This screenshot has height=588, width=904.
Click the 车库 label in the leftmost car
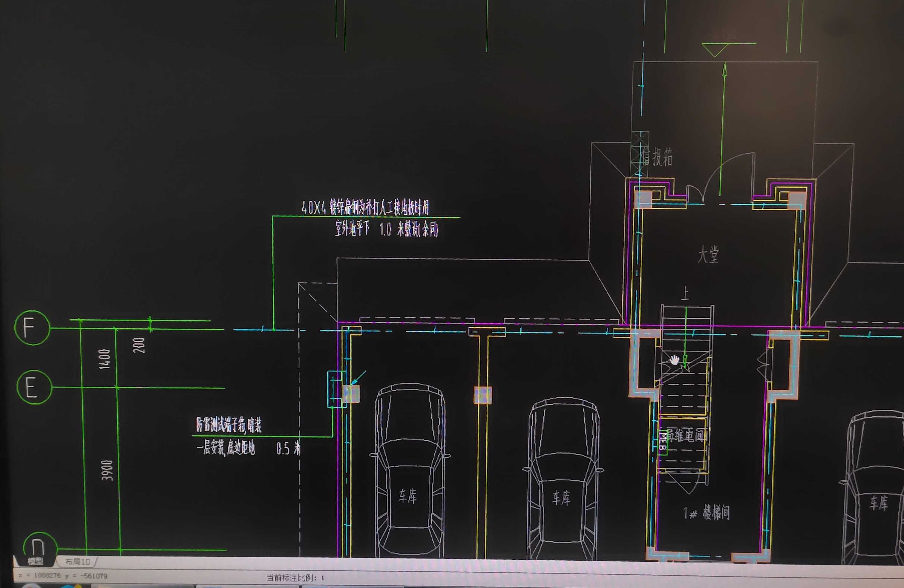pos(408,496)
